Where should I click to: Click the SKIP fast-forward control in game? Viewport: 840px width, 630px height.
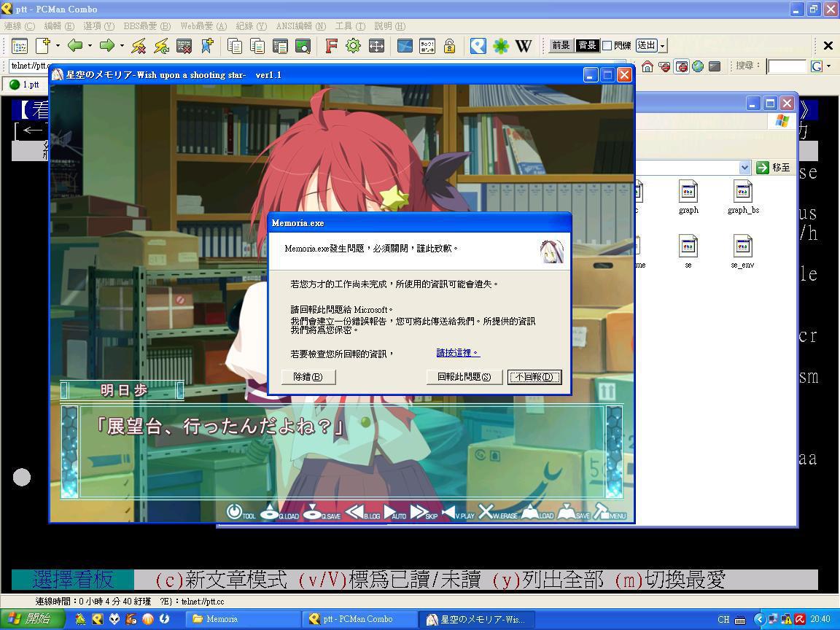click(x=424, y=513)
